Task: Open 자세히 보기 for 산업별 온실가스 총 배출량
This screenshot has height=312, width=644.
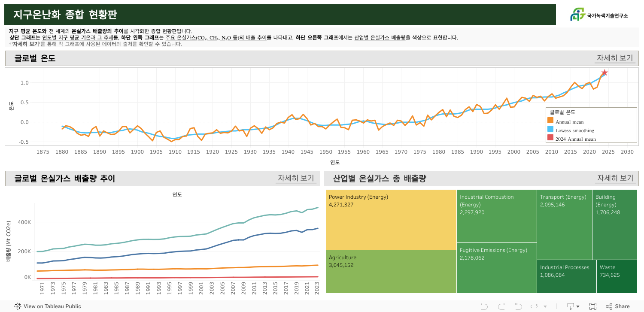Action: [x=615, y=178]
